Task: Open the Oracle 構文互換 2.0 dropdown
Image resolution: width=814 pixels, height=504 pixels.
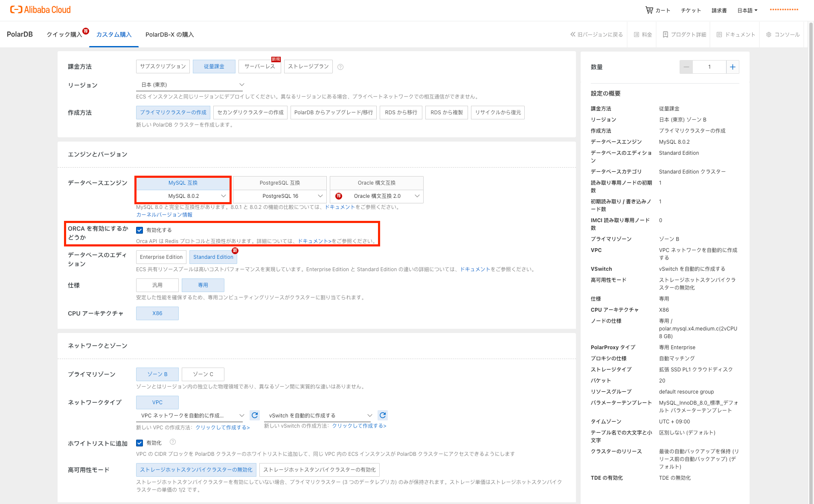Action: [377, 196]
